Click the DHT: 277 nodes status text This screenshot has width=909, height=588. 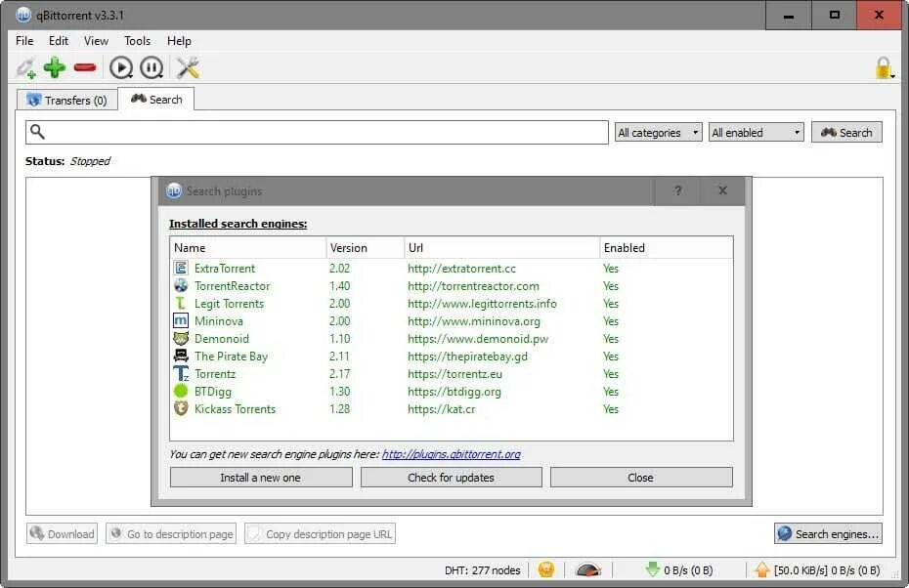482,570
